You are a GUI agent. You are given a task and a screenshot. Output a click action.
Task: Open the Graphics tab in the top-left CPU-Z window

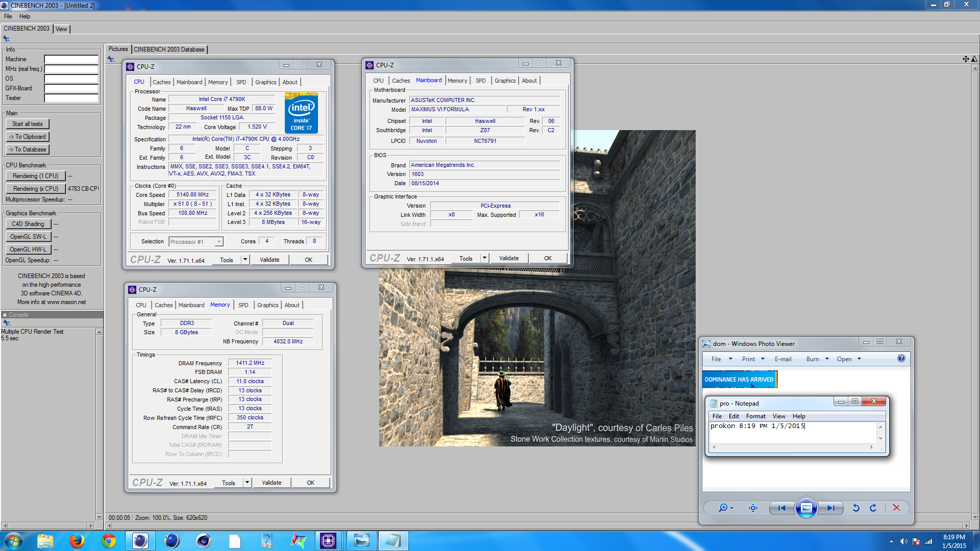point(265,82)
